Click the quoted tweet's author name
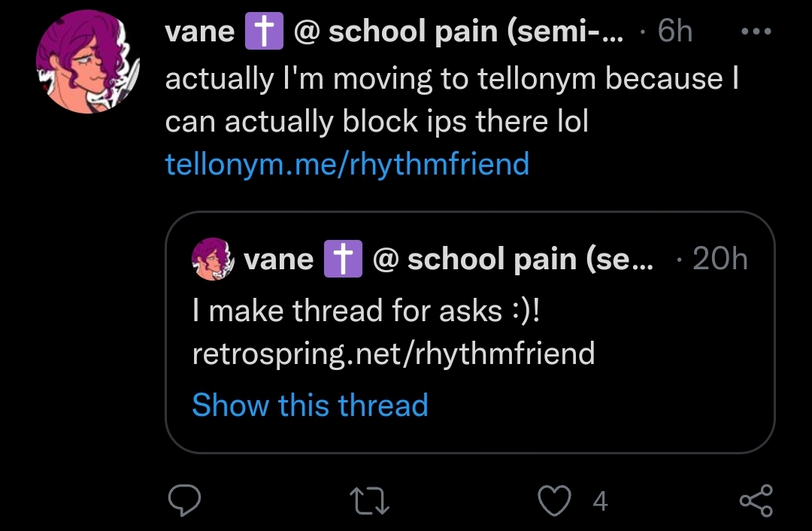 (279, 259)
